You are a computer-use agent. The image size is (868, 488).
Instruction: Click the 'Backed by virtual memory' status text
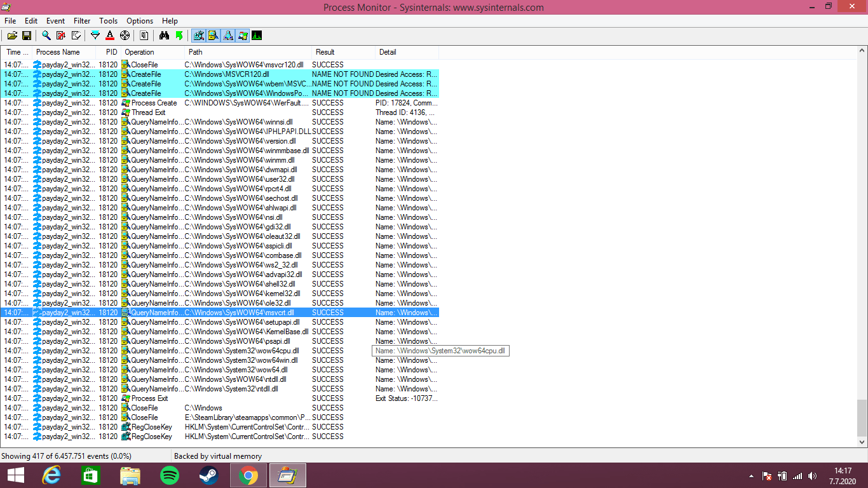point(218,456)
